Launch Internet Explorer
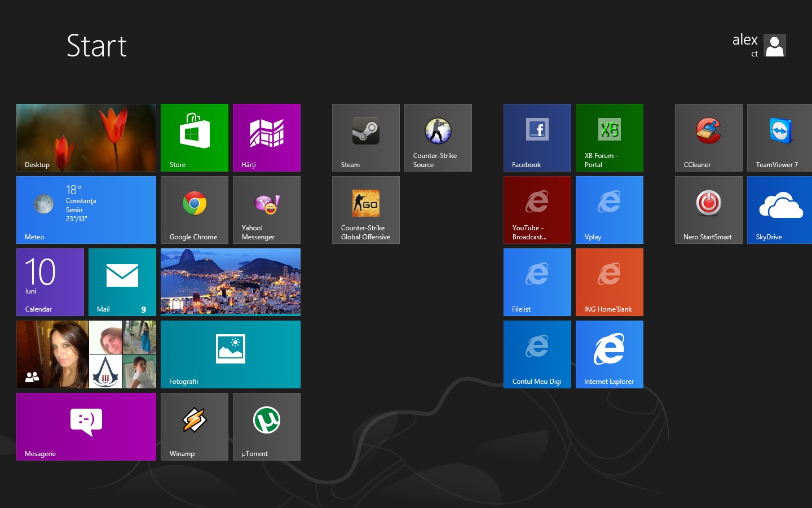812x508 pixels. [610, 354]
